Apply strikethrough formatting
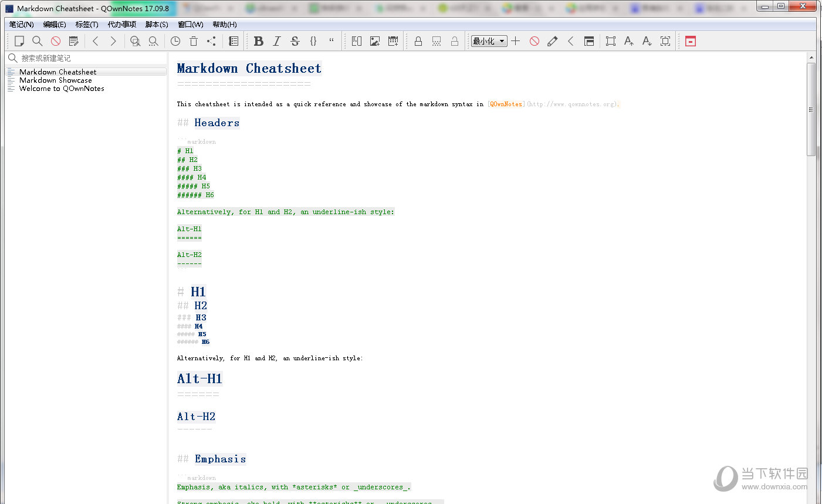This screenshot has height=504, width=822. point(295,41)
